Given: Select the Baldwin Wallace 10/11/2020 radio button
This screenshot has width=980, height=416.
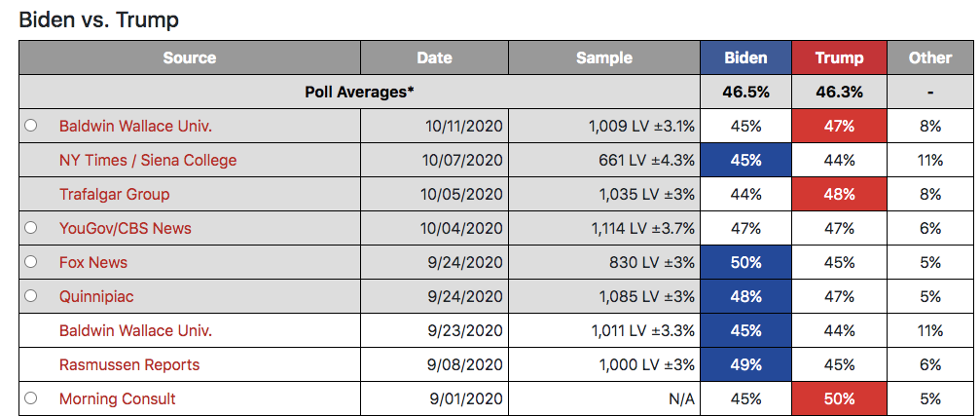Looking at the screenshot, I should coord(30,126).
